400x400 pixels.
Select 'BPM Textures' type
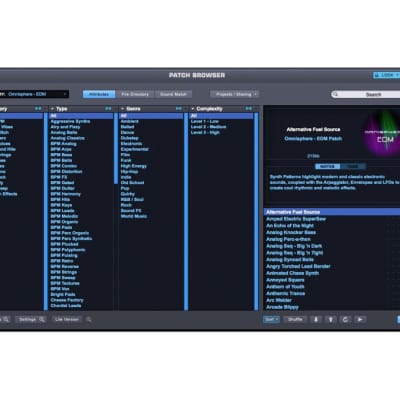click(x=65, y=283)
